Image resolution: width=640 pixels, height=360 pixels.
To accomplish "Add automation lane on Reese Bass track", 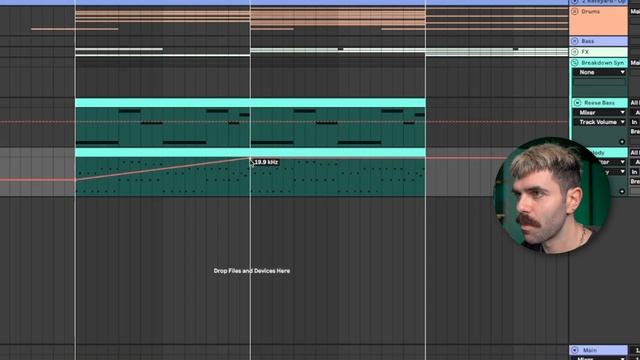I will point(622,142).
